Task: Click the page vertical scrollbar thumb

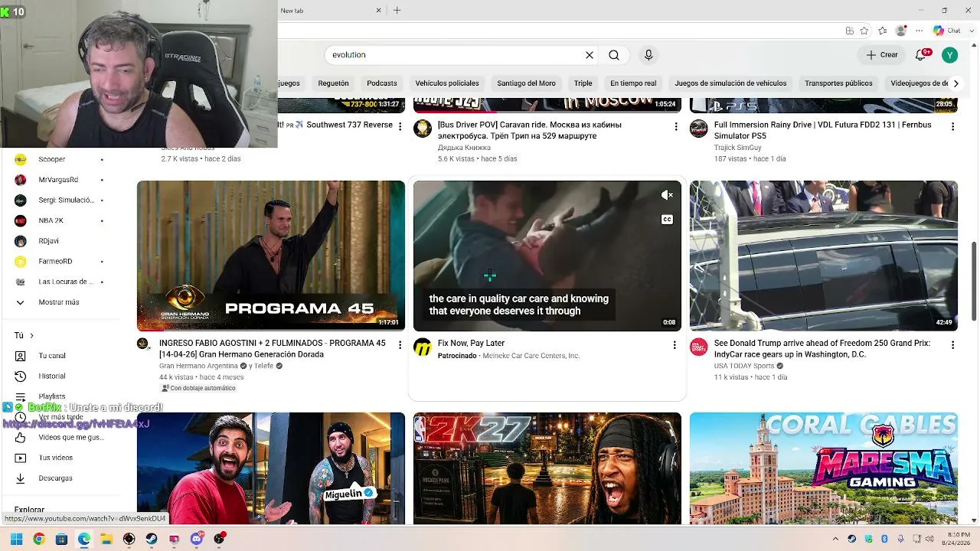Action: point(974,282)
